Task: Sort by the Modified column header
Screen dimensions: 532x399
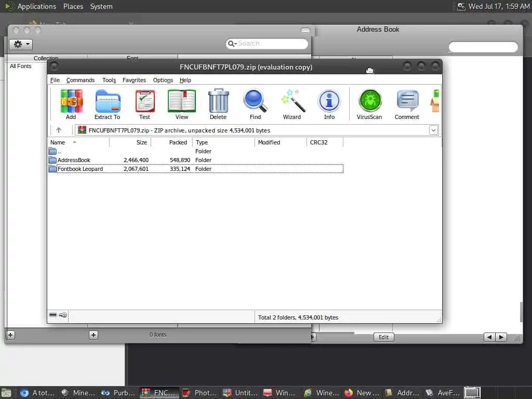Action: pos(281,142)
